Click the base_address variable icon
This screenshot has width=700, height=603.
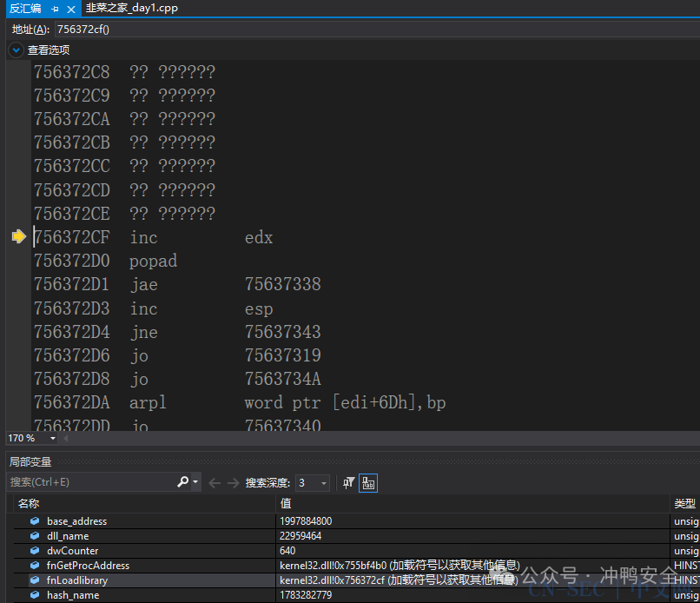coord(35,520)
